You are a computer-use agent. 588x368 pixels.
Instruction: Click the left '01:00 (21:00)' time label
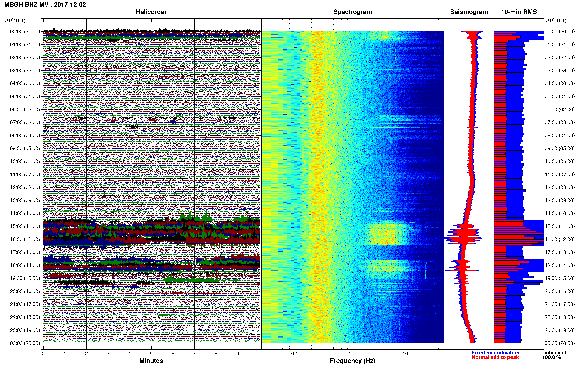(25, 45)
